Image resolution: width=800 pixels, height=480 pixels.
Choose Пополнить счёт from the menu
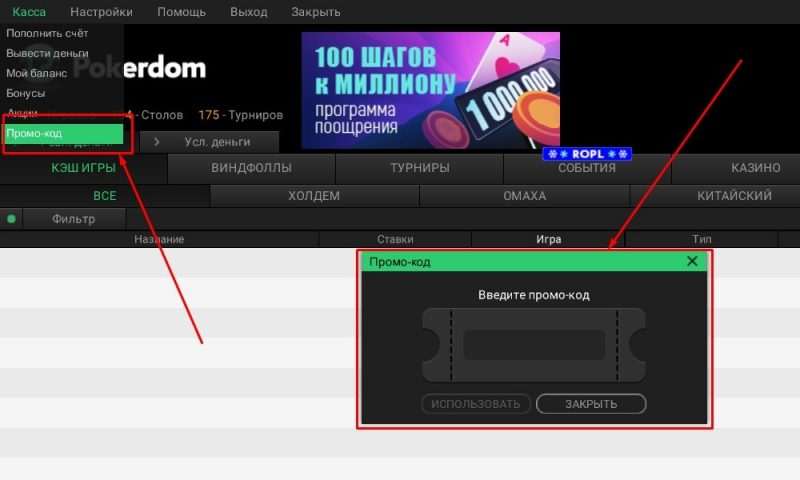(46, 34)
